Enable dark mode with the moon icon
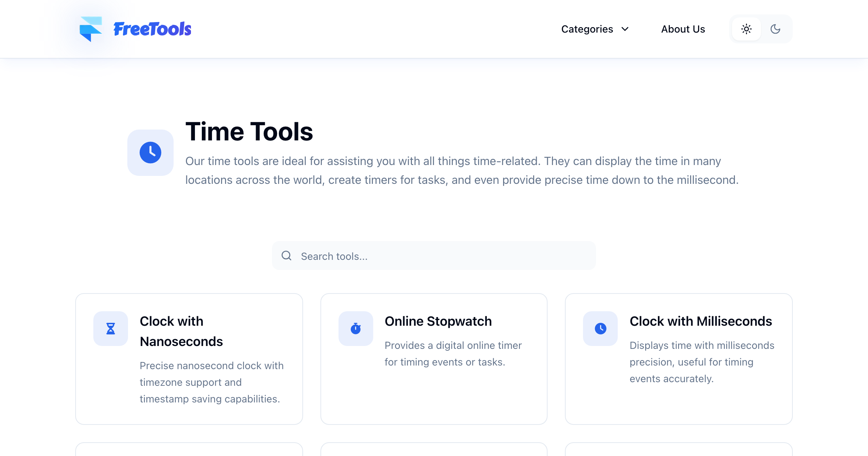The width and height of the screenshot is (868, 456). coord(775,29)
